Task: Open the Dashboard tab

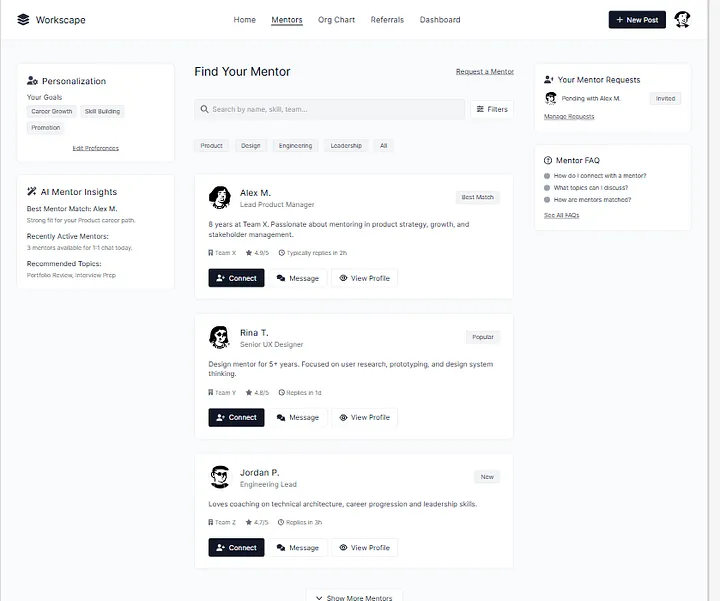Action: pos(440,20)
